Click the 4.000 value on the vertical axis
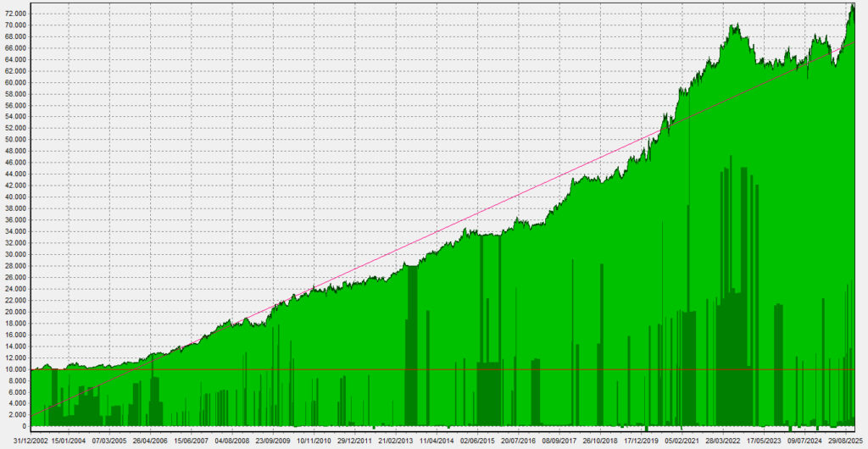This screenshot has width=868, height=449. pos(19,403)
